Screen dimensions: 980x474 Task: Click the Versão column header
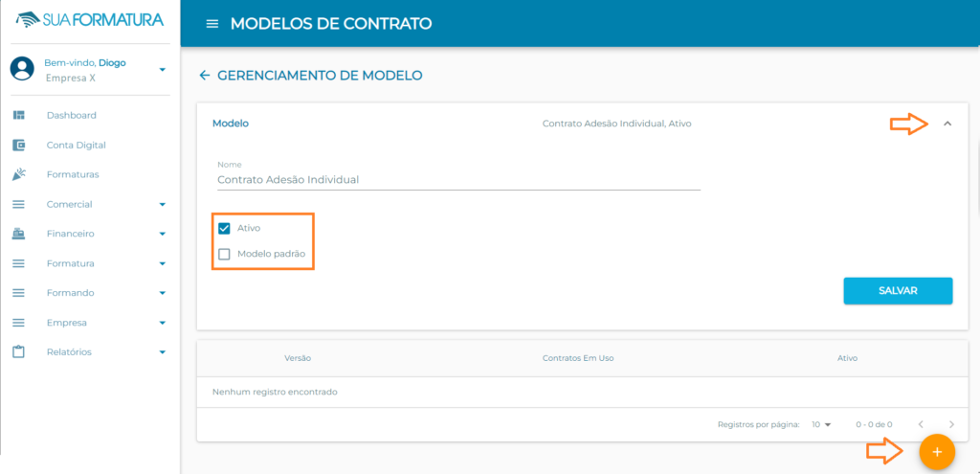298,358
